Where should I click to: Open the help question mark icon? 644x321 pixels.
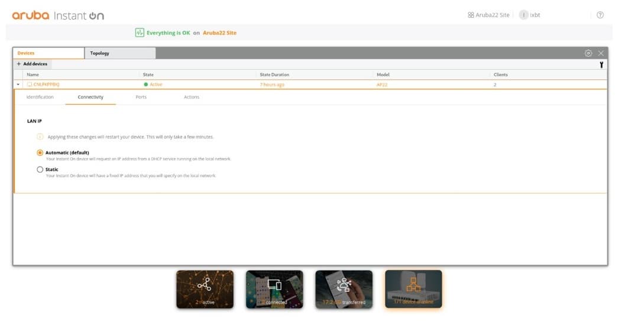(x=600, y=15)
